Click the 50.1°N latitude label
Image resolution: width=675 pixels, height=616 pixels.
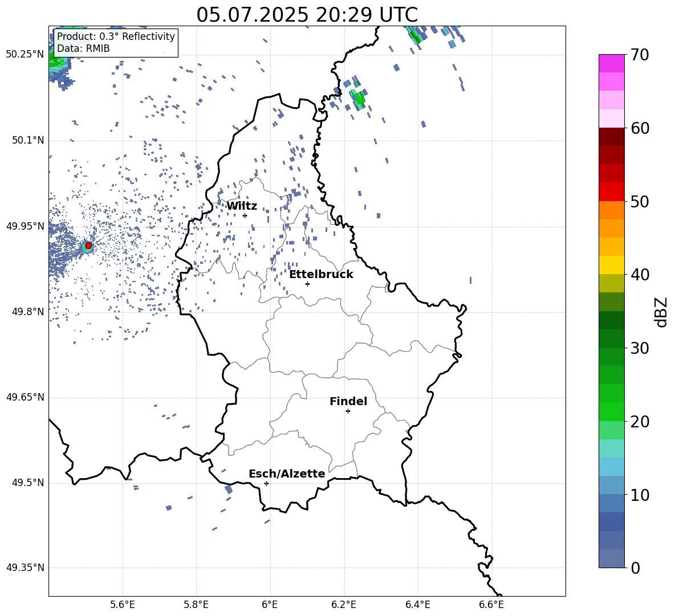pyautogui.click(x=28, y=141)
